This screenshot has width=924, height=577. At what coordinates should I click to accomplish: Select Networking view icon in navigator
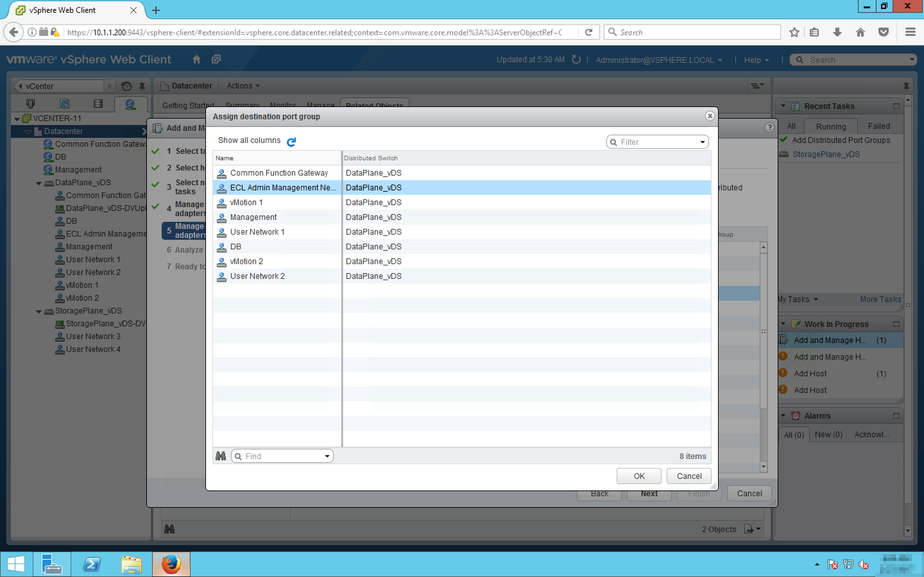click(x=130, y=104)
